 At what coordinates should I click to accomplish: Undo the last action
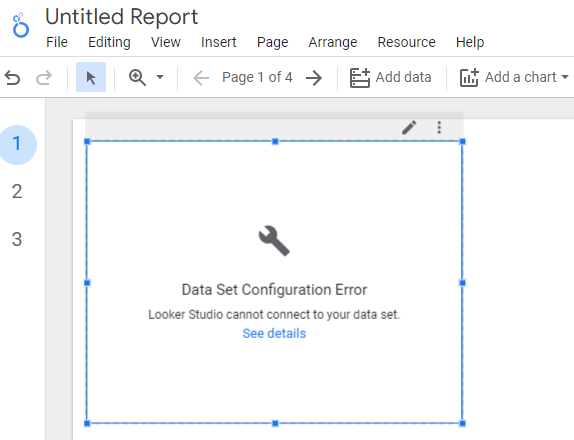12,78
